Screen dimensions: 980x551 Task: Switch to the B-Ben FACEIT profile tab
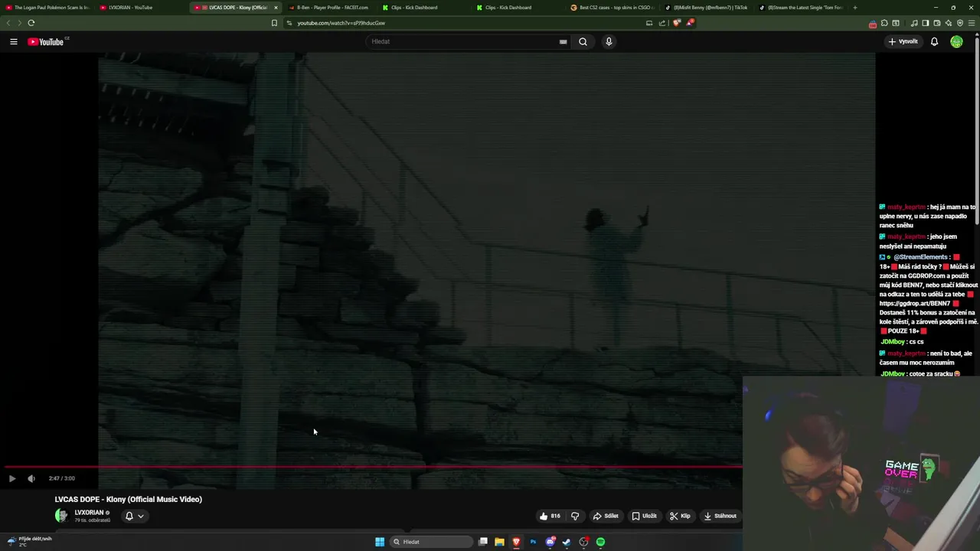[x=328, y=8]
